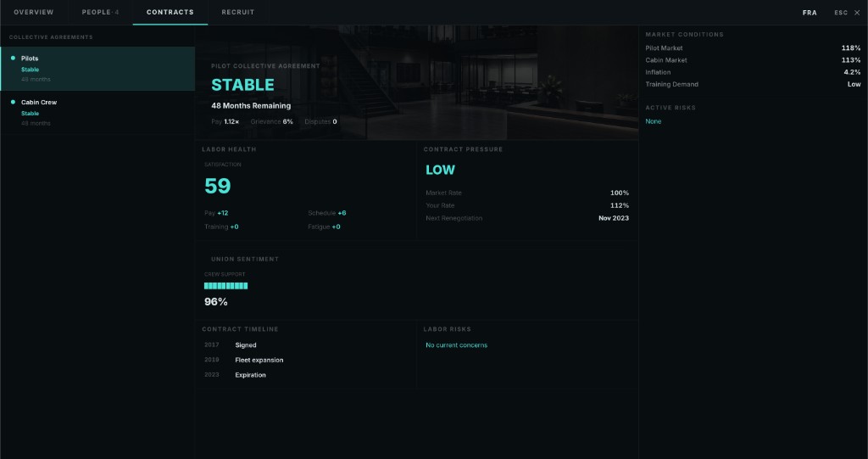This screenshot has height=459, width=868.
Task: Click the LOW contract pressure value
Action: tap(440, 171)
